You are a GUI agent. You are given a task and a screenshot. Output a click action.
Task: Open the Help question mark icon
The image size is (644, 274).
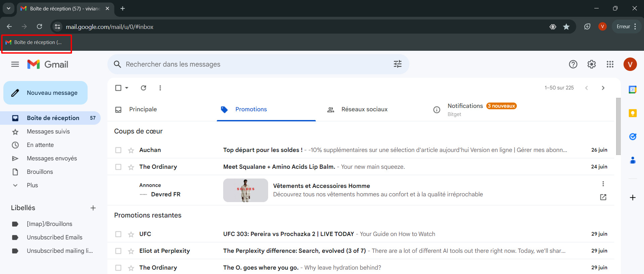click(x=573, y=64)
